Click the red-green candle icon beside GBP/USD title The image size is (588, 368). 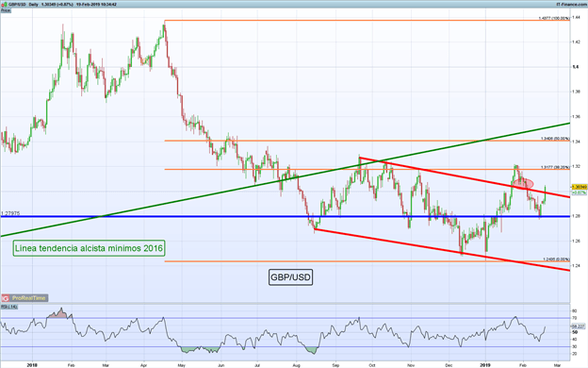pyautogui.click(x=4, y=5)
